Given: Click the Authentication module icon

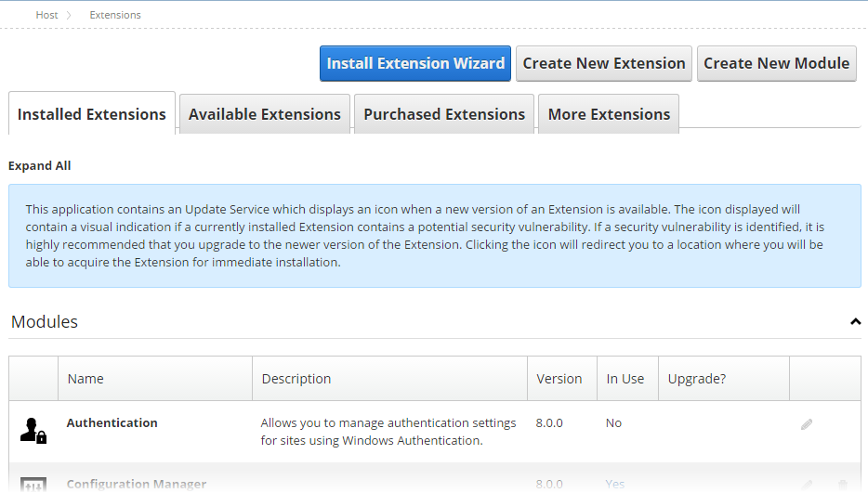Looking at the screenshot, I should (33, 431).
